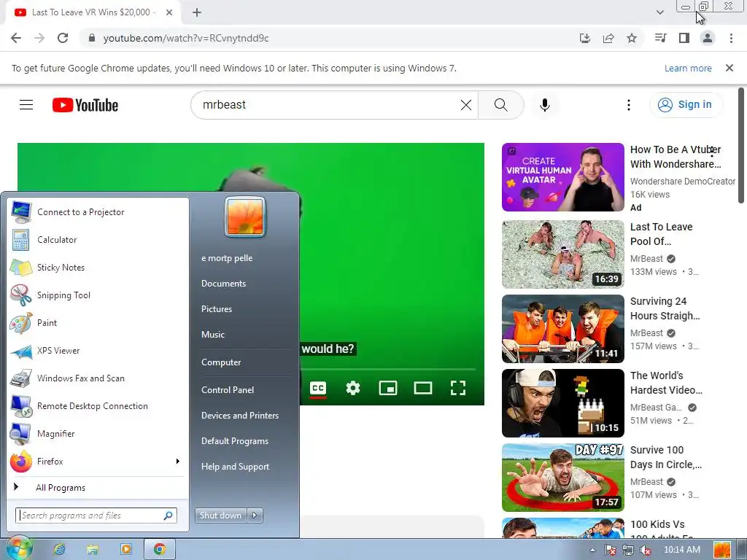Open Sticky Notes
747x560 pixels.
coord(98,267)
